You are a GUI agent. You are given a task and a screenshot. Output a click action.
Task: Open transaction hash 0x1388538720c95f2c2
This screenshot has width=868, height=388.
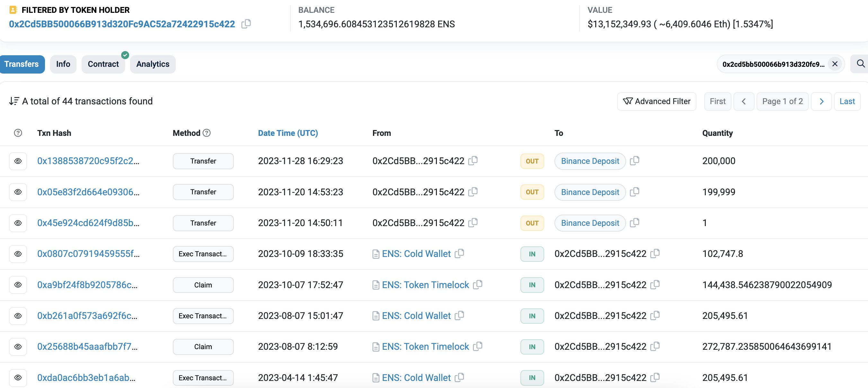tap(88, 161)
